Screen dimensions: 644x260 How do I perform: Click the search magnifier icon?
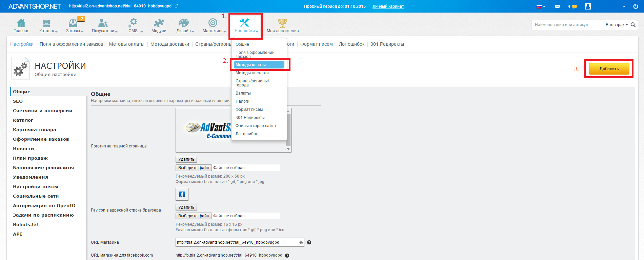(633, 25)
